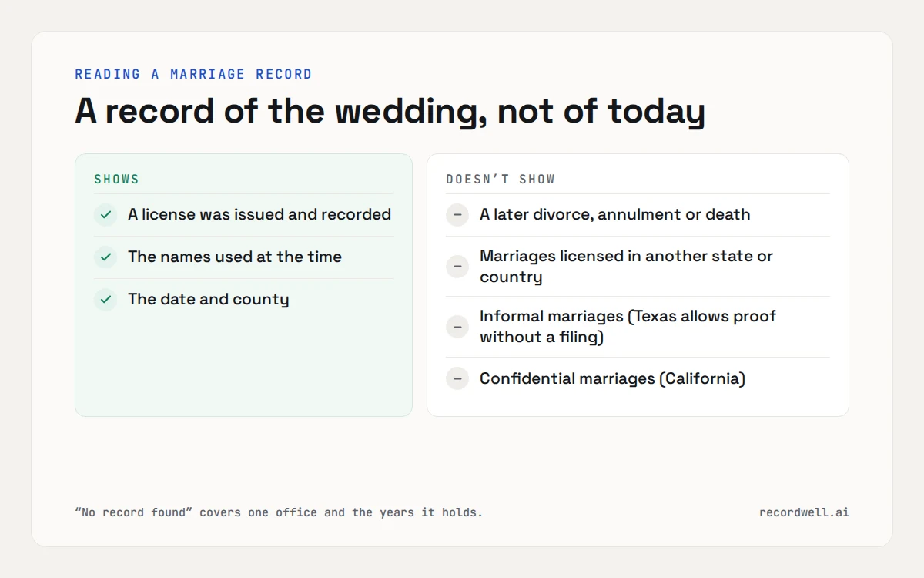Viewport: 924px width, 578px height.
Task: Click 'Confidential marriages (California)' text
Action: pos(613,378)
